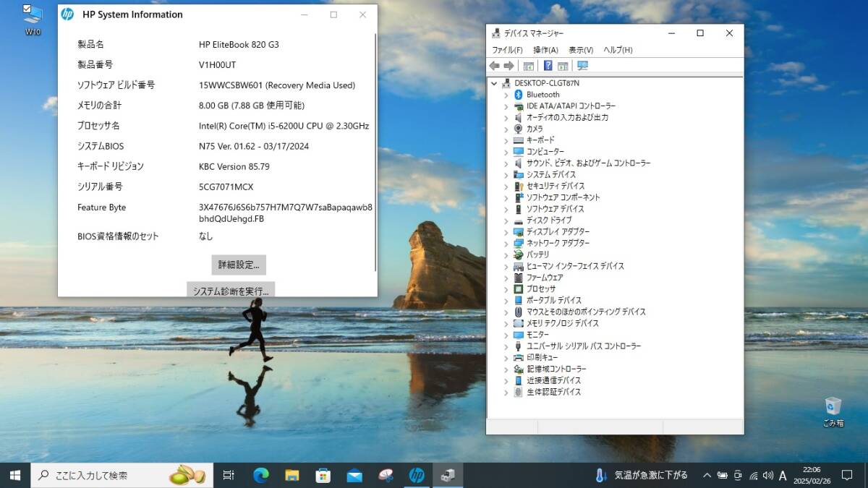Open the ファイル(F) menu
The image size is (868, 488).
[507, 50]
